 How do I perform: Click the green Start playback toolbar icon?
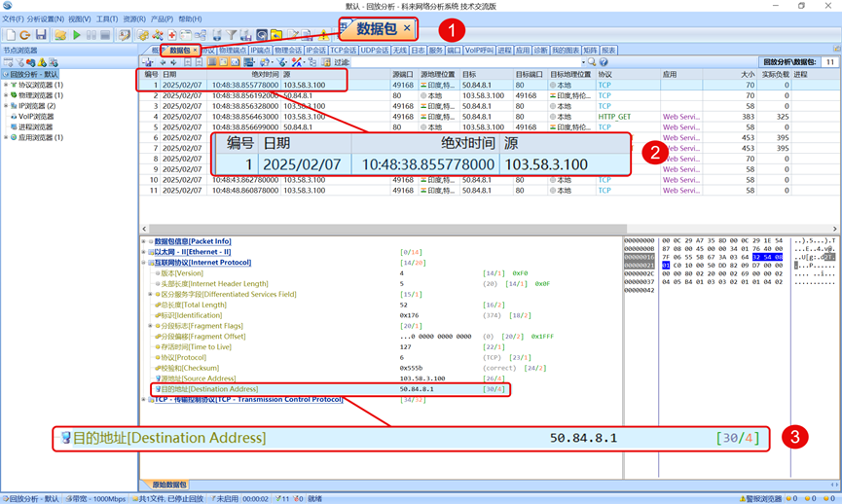[x=78, y=35]
